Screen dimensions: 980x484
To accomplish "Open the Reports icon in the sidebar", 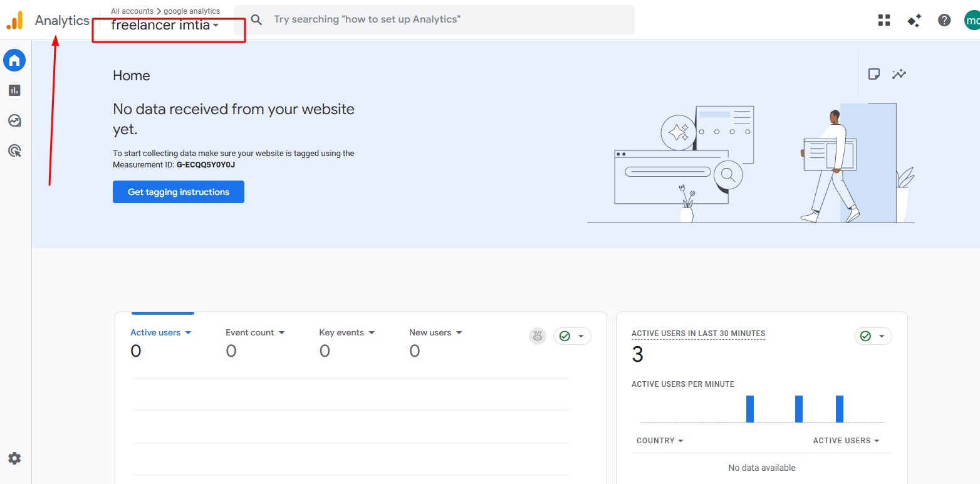I will (x=14, y=90).
